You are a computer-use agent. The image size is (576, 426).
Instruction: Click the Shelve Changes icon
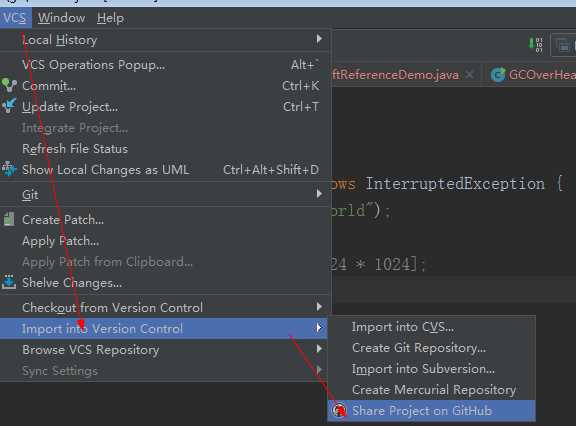click(9, 282)
